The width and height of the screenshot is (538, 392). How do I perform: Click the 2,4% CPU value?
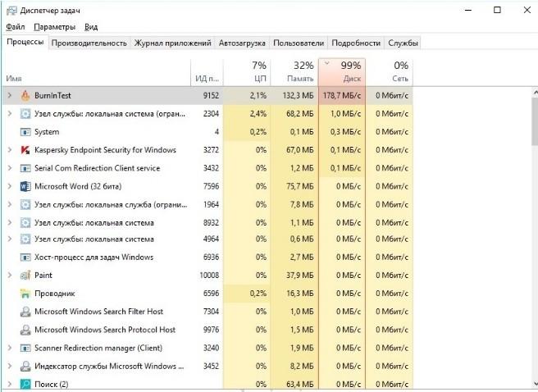(x=258, y=113)
